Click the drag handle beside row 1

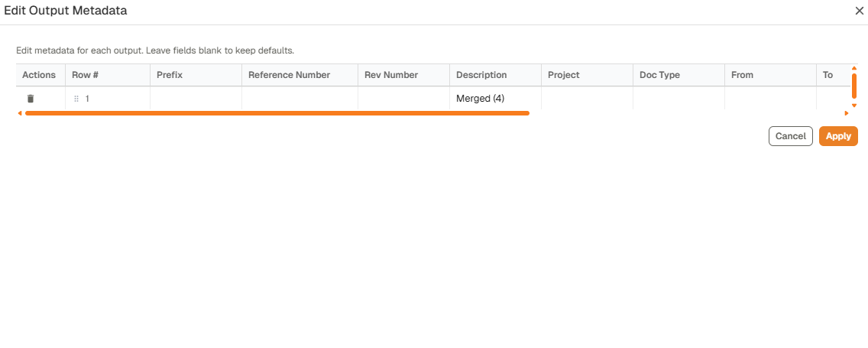pos(76,99)
